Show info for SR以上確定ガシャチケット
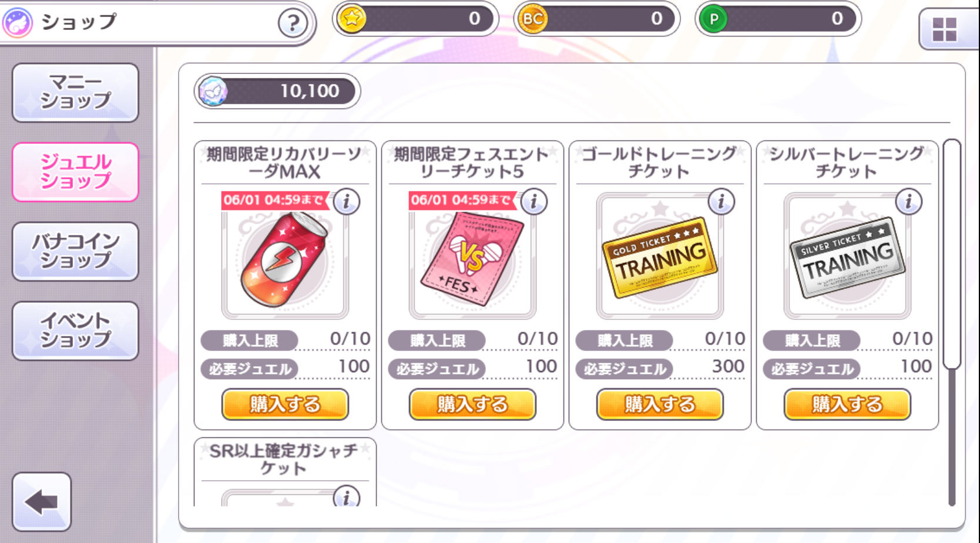The height and width of the screenshot is (543, 980). pyautogui.click(x=347, y=496)
